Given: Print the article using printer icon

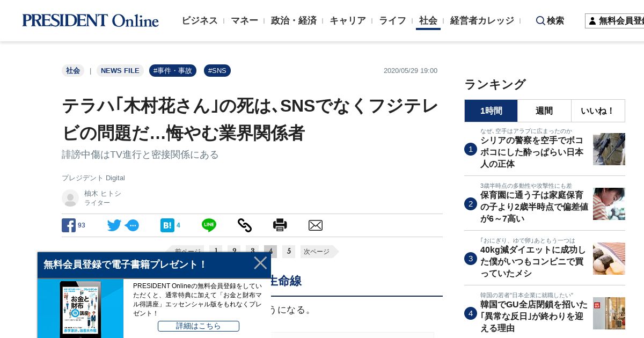Looking at the screenshot, I should 280,225.
